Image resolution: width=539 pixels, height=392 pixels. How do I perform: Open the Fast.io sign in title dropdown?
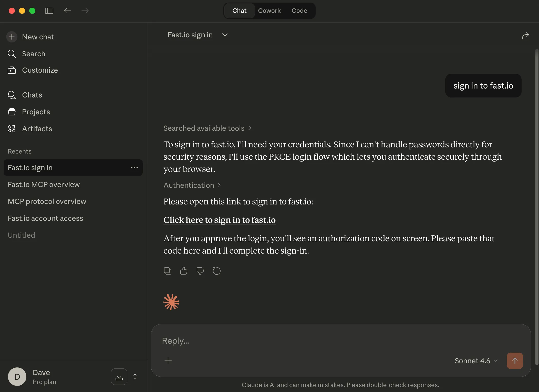(224, 35)
